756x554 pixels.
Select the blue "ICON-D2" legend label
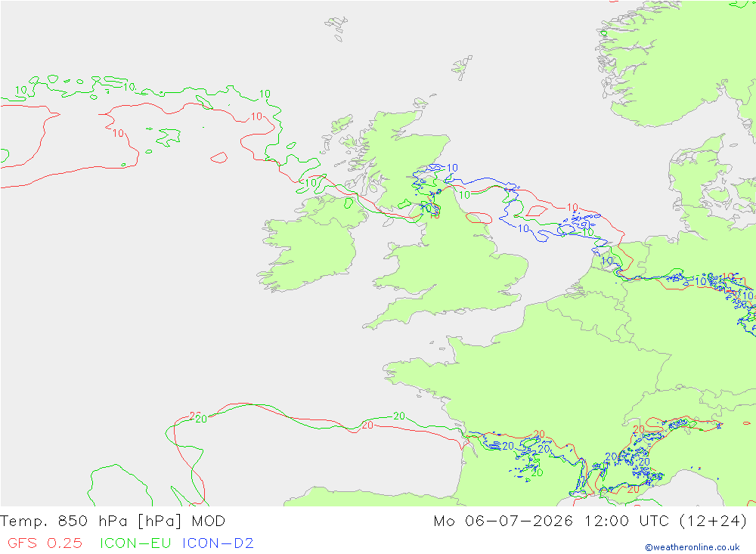pos(218,543)
